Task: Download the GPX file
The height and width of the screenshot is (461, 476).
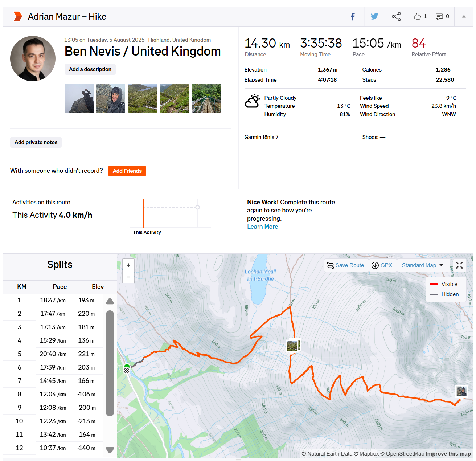Action: [x=382, y=265]
